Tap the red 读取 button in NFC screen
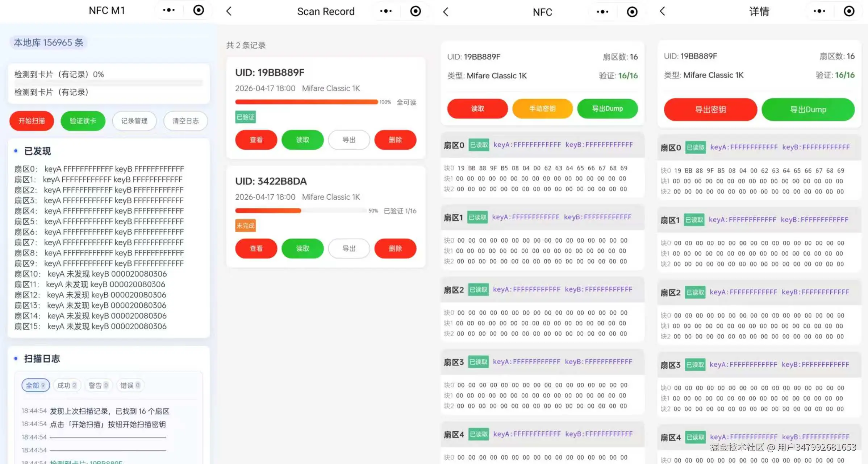The image size is (868, 464). [x=477, y=108]
